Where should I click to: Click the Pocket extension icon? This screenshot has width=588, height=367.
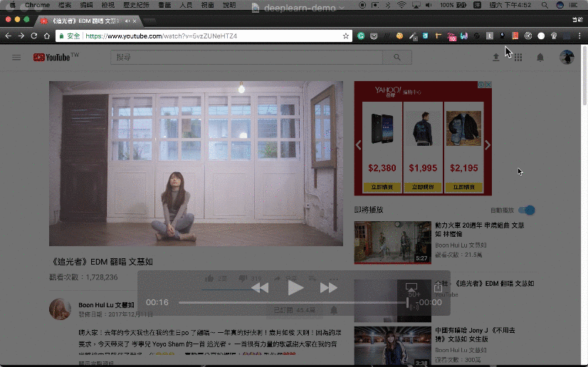374,36
